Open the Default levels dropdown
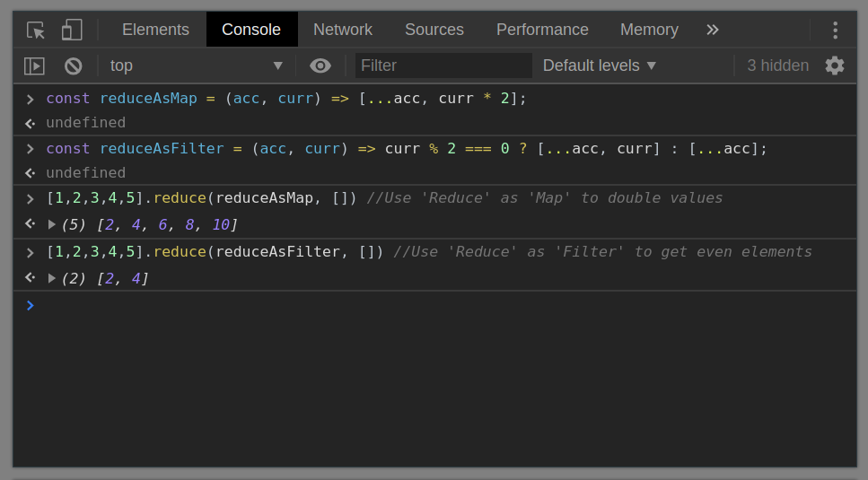Screen dimensions: 868x480 click(x=600, y=65)
